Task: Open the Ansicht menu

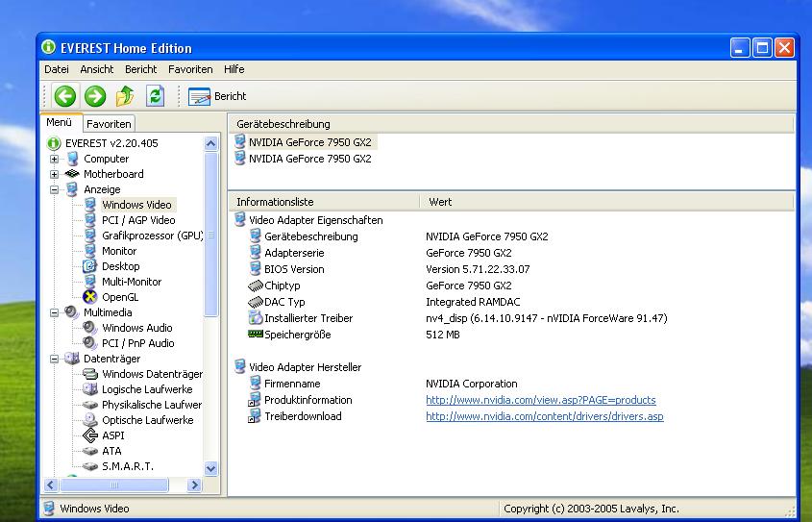Action: [97, 69]
